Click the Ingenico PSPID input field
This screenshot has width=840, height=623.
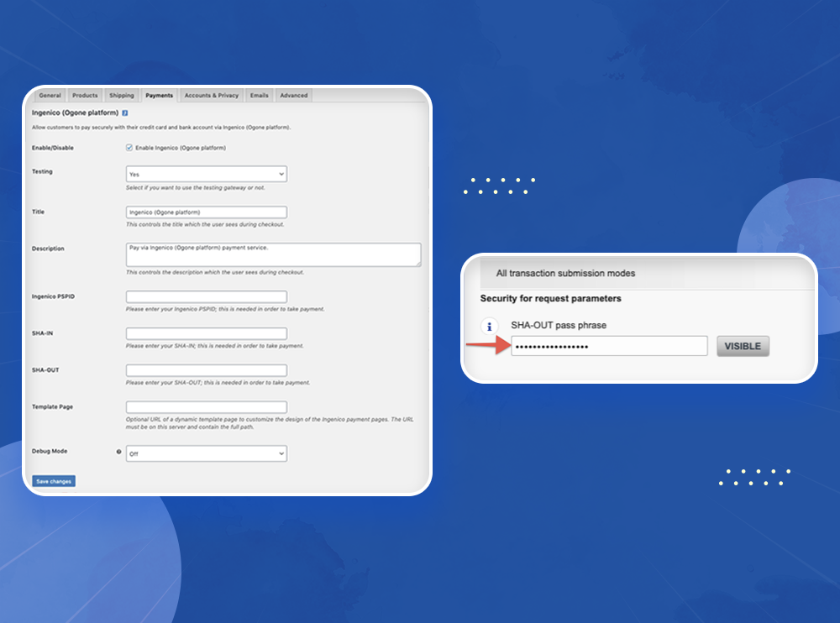[206, 297]
